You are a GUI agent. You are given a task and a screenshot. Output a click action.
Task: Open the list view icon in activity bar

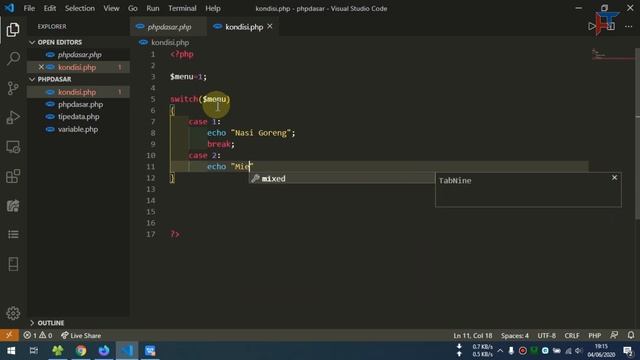(x=13, y=234)
